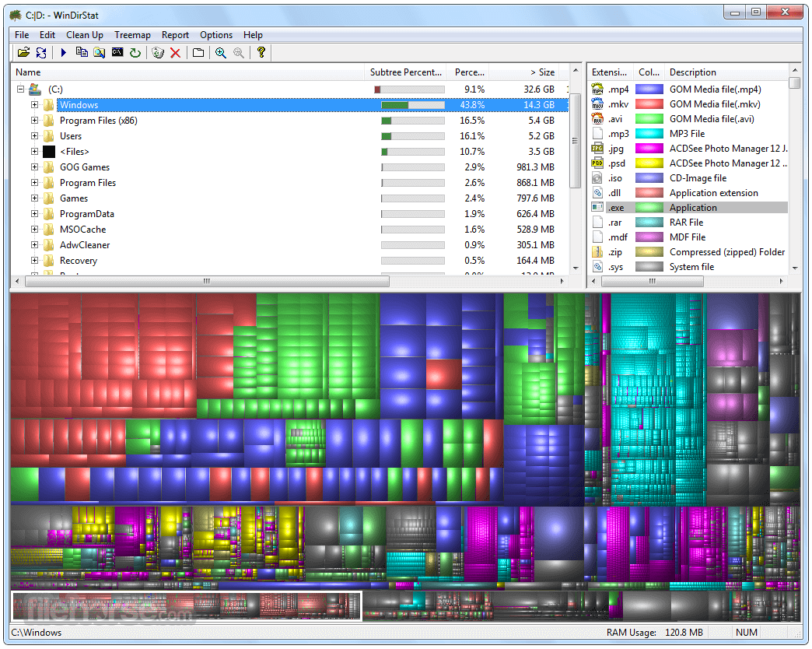Click the .zip compressed folder icon
The width and height of the screenshot is (812, 649).
click(597, 252)
